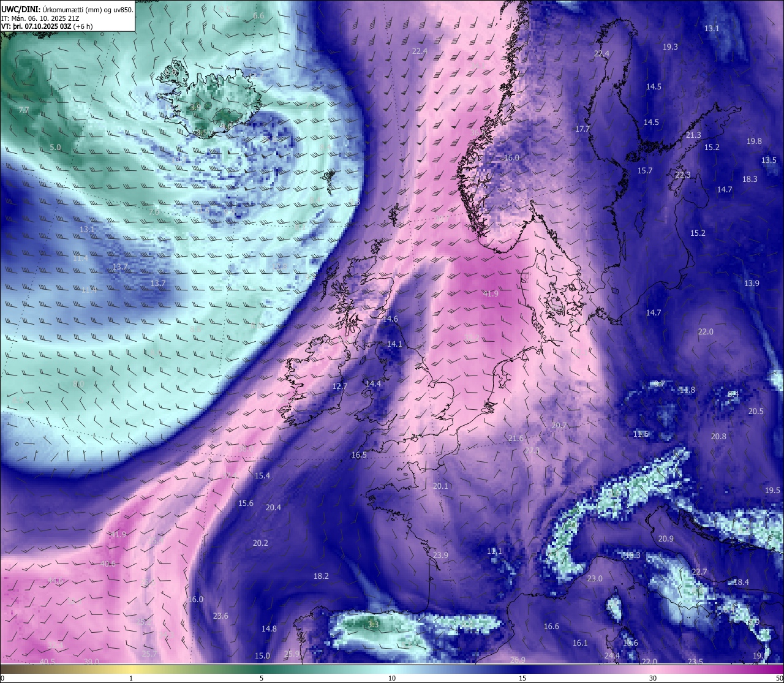The width and height of the screenshot is (784, 683).
Task: Click the map value '5.0'
Action: click(55, 148)
